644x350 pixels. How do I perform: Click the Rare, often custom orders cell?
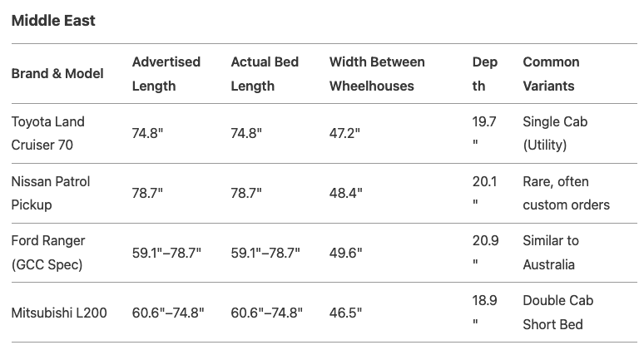[x=567, y=193]
